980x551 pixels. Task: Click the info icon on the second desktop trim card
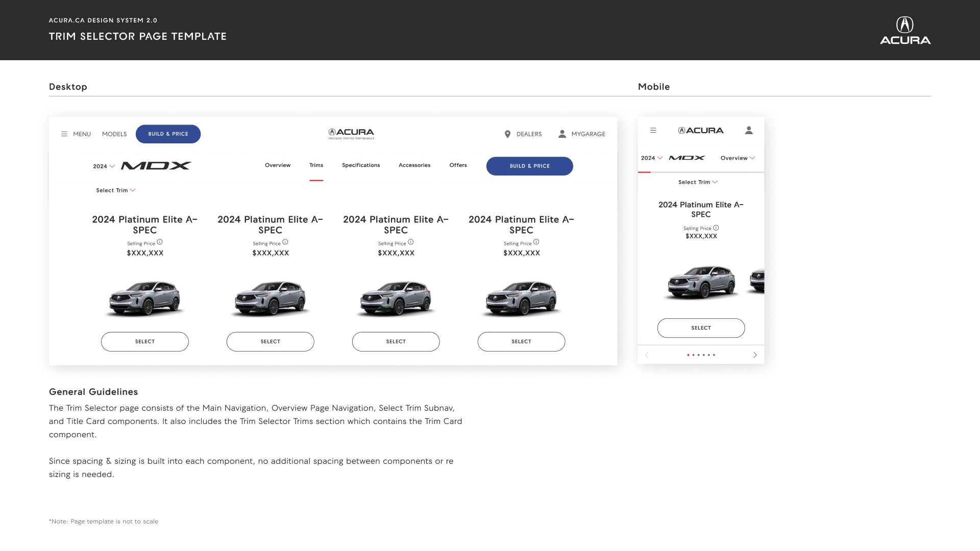point(285,242)
